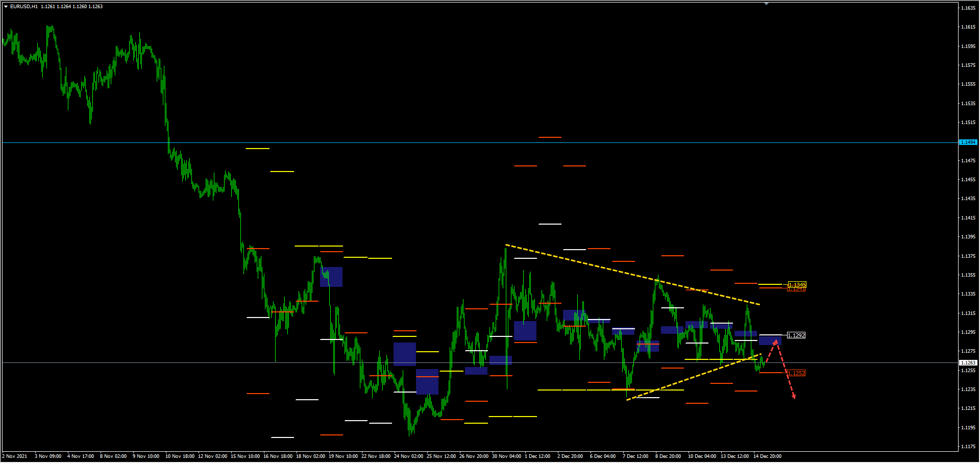This screenshot has height=463, width=980.
Task: Click the 1.1195 price axis value
Action: [968, 428]
